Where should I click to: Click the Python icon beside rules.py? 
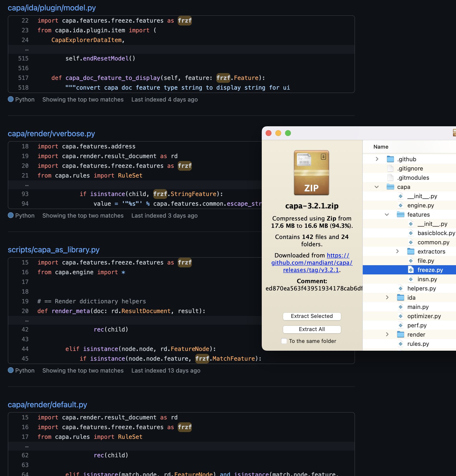tap(400, 344)
